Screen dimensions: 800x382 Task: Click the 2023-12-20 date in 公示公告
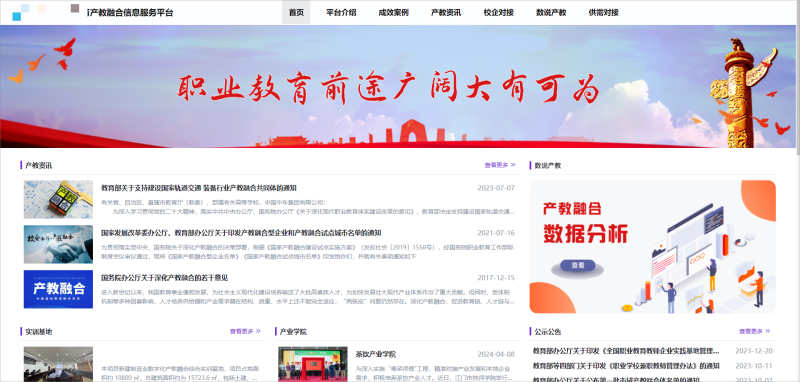pyautogui.click(x=754, y=351)
